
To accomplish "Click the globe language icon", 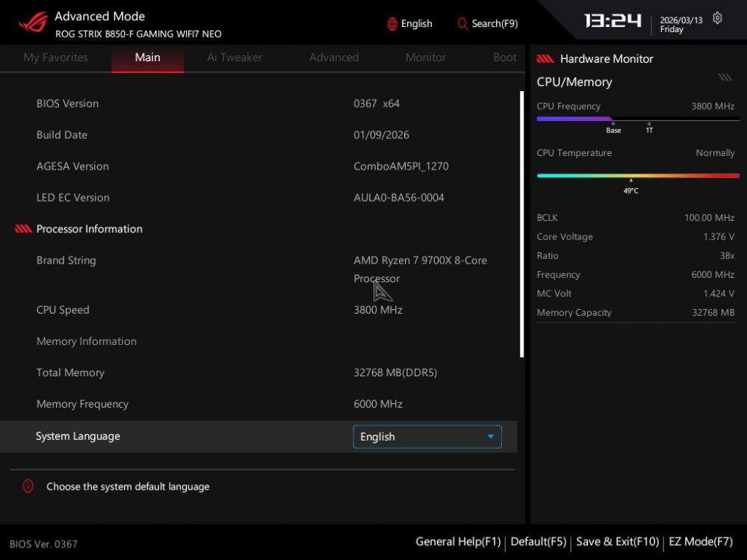I will point(392,24).
